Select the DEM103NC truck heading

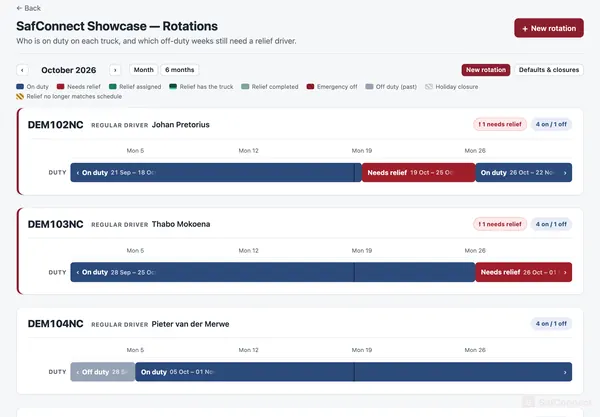tap(55, 224)
